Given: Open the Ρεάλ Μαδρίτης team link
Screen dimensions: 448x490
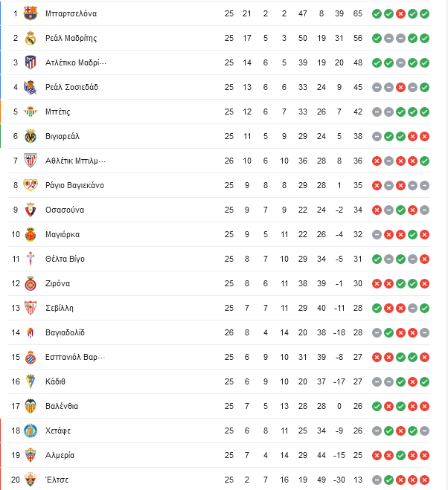Looking at the screenshot, I should tap(71, 38).
